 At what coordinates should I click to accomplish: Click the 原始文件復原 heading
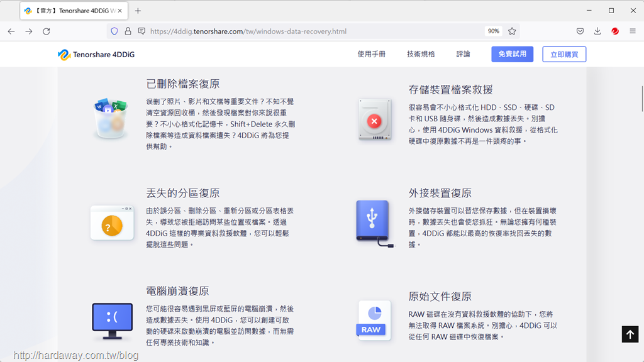tap(440, 297)
